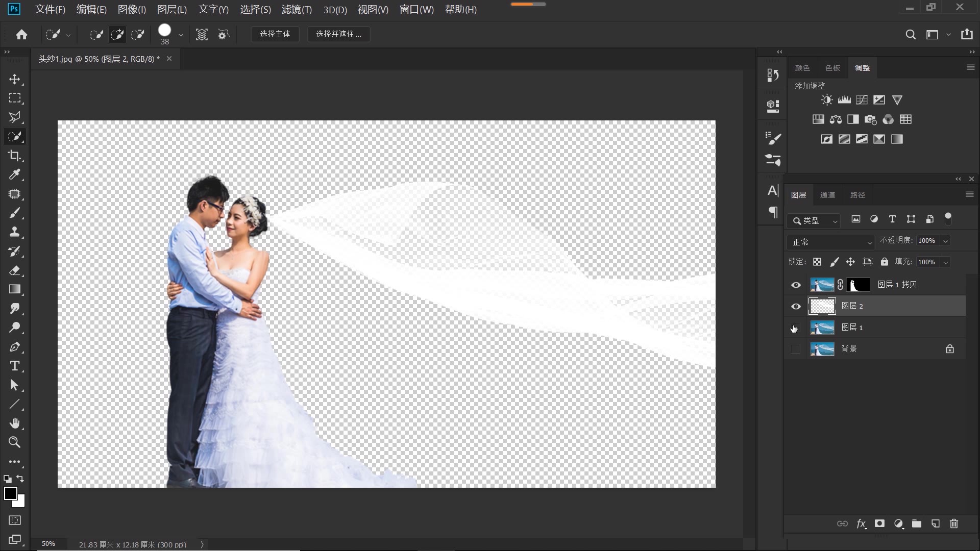The width and height of the screenshot is (980, 551).
Task: Select the Crop tool
Action: (14, 156)
